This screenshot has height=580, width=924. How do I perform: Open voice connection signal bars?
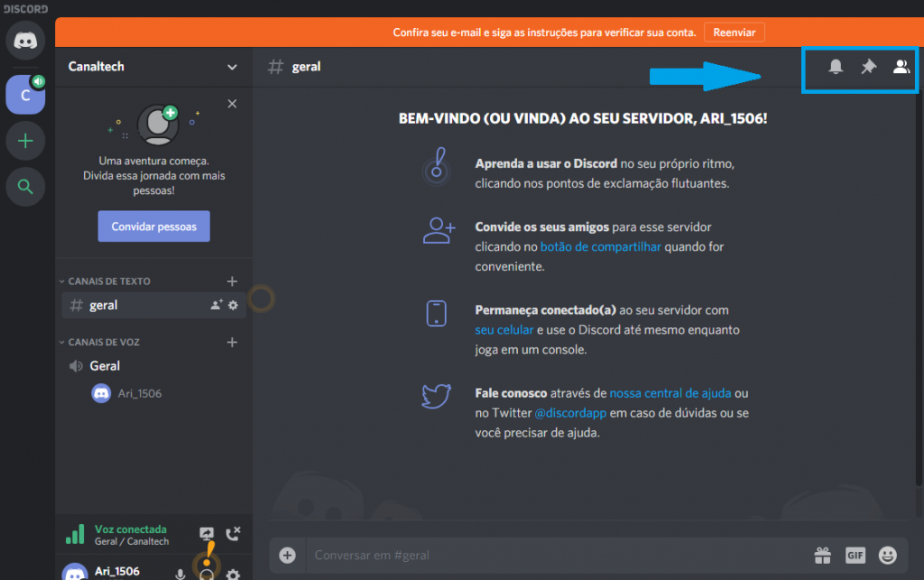click(x=75, y=534)
